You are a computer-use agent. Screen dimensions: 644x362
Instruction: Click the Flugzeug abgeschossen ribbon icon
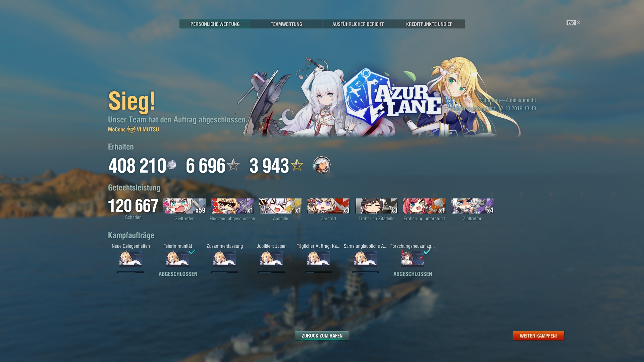232,206
